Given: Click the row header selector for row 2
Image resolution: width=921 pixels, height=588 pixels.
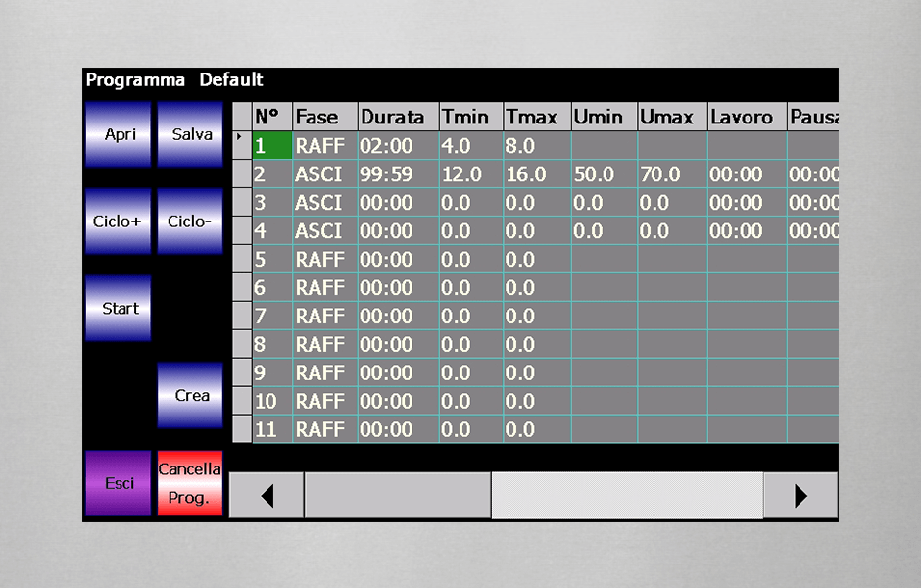Looking at the screenshot, I should [242, 173].
